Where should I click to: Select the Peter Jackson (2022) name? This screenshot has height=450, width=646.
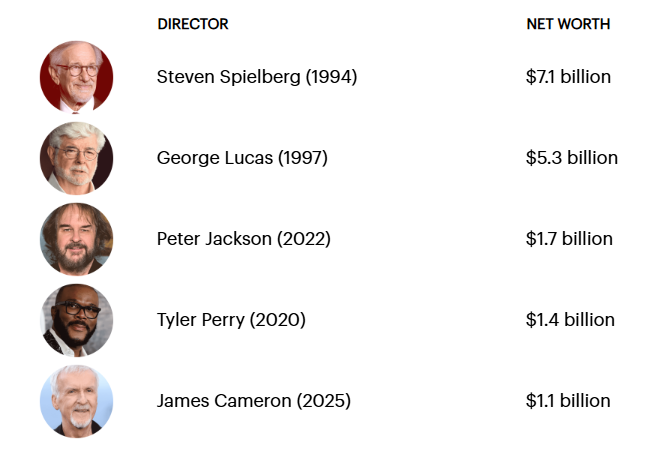[243, 239]
